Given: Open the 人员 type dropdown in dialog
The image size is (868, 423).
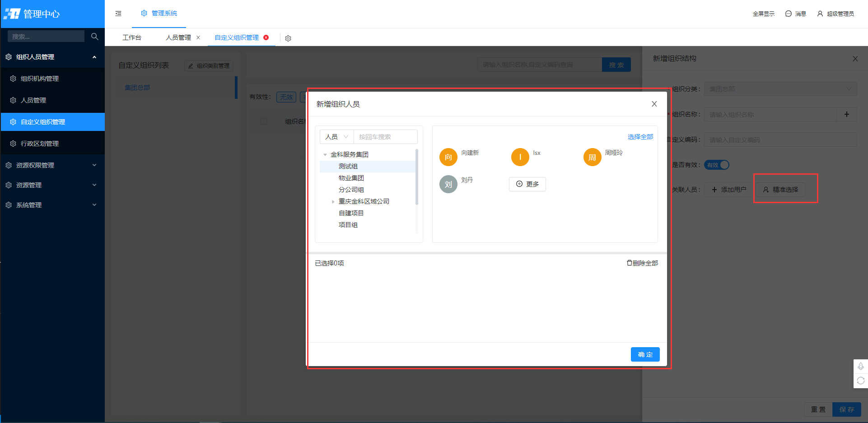Looking at the screenshot, I should (x=337, y=137).
